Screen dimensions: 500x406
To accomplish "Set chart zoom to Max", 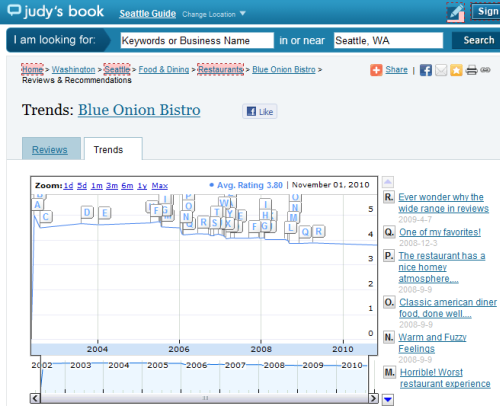I will (x=160, y=186).
